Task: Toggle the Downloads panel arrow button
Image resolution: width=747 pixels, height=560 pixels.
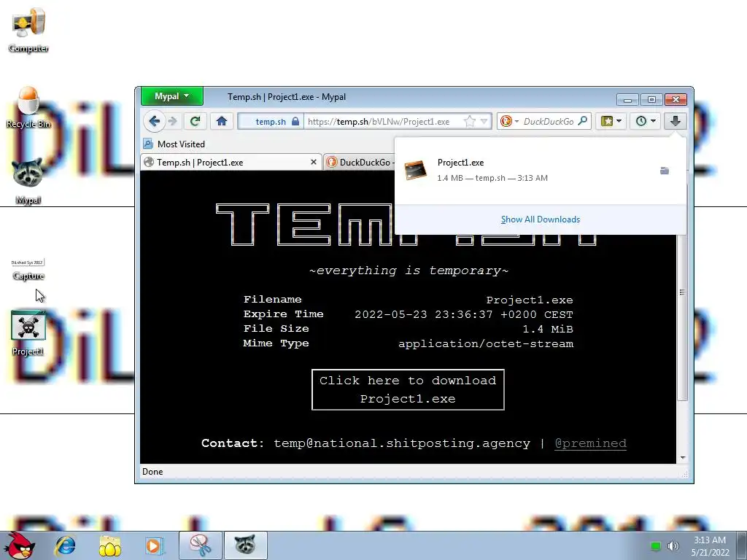Action: (x=675, y=121)
